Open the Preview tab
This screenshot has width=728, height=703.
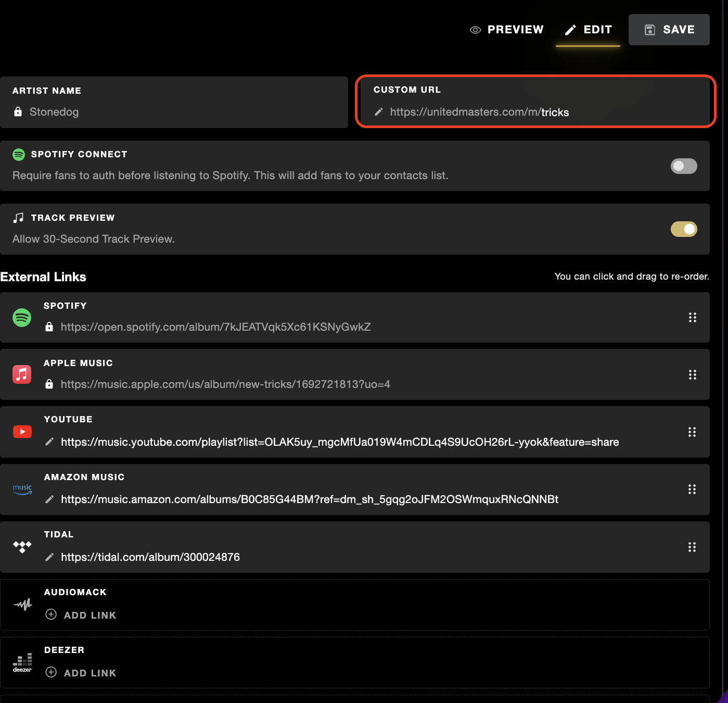pos(506,30)
